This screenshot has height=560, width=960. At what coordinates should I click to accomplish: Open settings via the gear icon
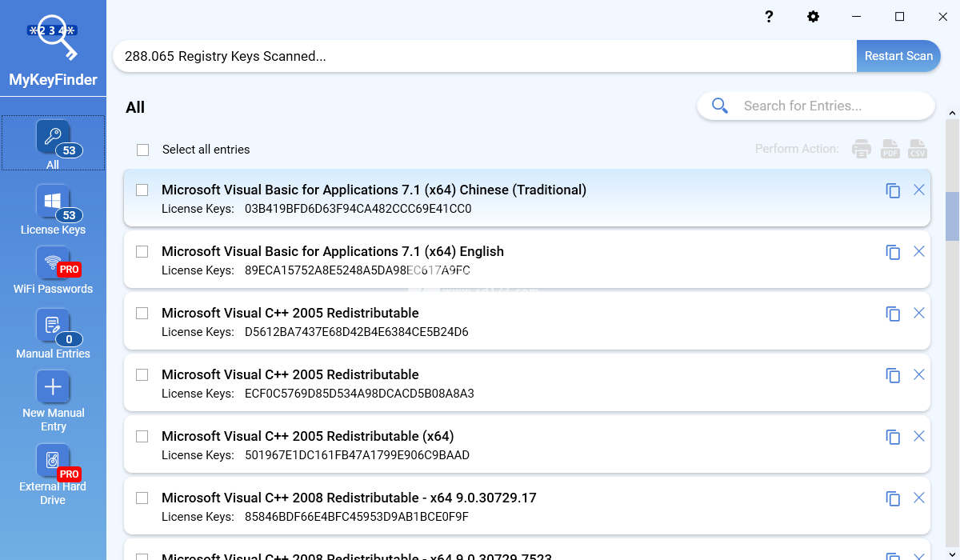[x=814, y=17]
